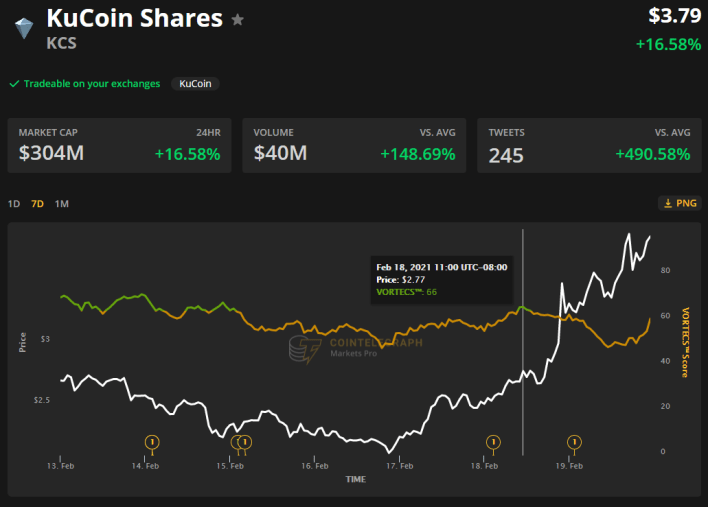Open the Volume stats card
The width and height of the screenshot is (708, 507).
[353, 146]
